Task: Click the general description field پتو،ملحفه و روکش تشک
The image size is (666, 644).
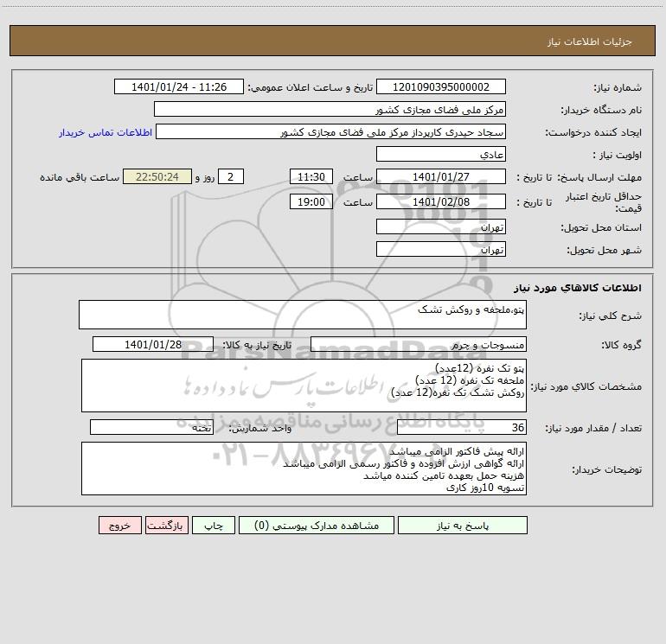Action: pyautogui.click(x=303, y=315)
